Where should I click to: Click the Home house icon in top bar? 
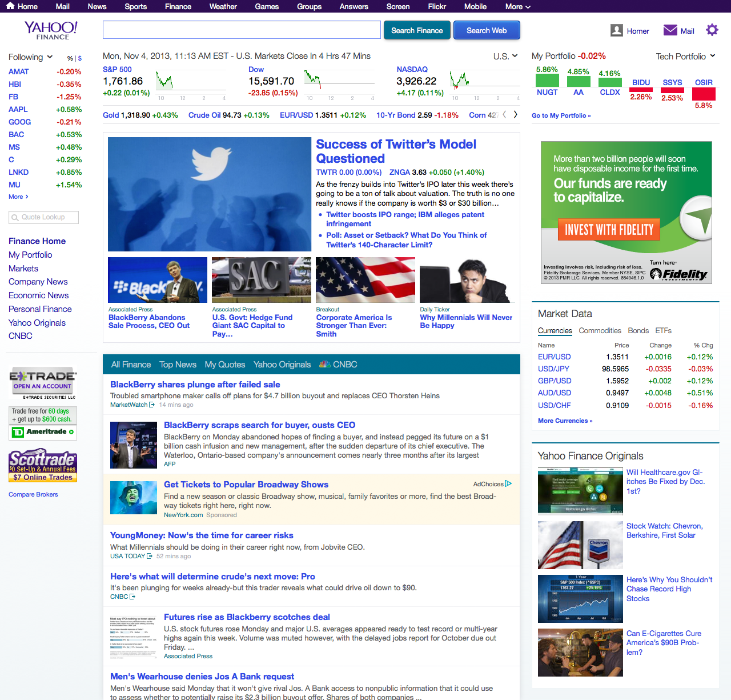tap(10, 6)
